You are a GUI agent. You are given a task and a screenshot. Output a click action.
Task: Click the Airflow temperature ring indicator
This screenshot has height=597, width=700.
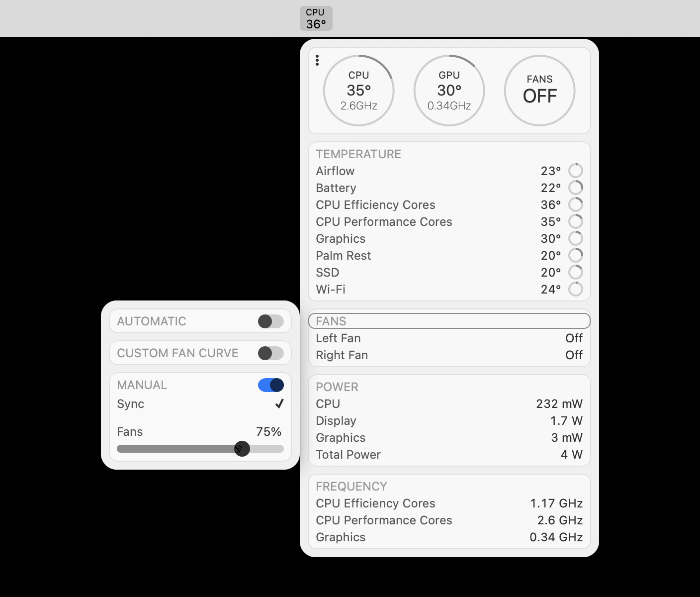click(576, 171)
